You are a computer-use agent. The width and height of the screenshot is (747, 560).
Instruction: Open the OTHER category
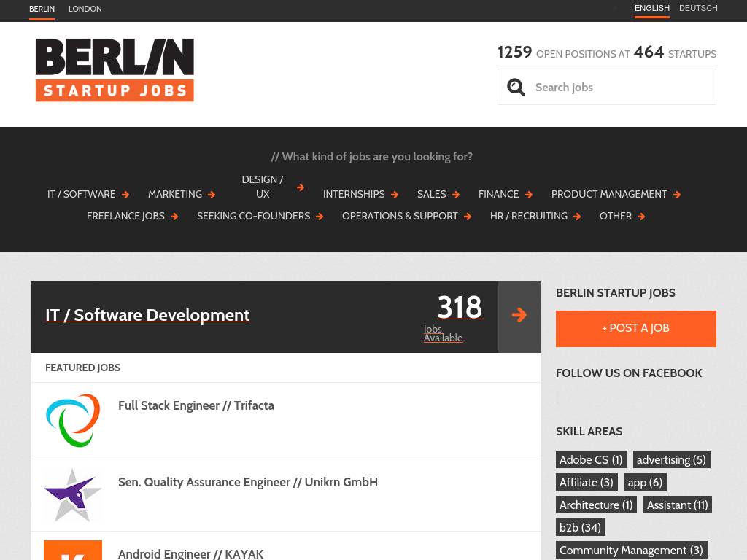pos(616,216)
